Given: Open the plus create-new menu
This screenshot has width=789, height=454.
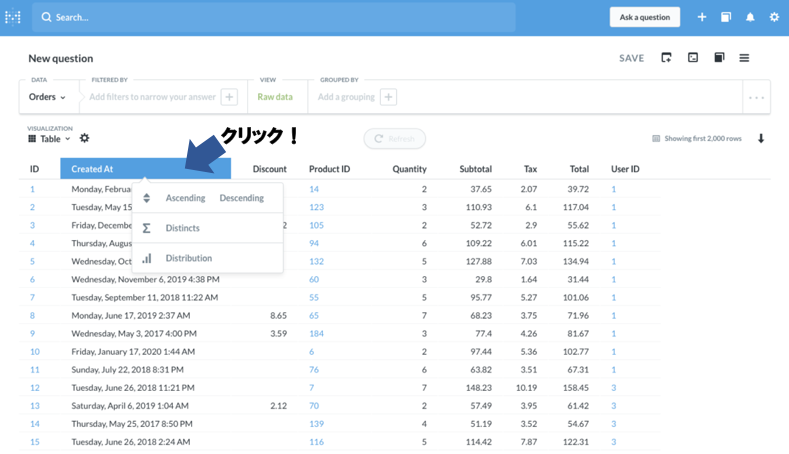Looking at the screenshot, I should (701, 17).
